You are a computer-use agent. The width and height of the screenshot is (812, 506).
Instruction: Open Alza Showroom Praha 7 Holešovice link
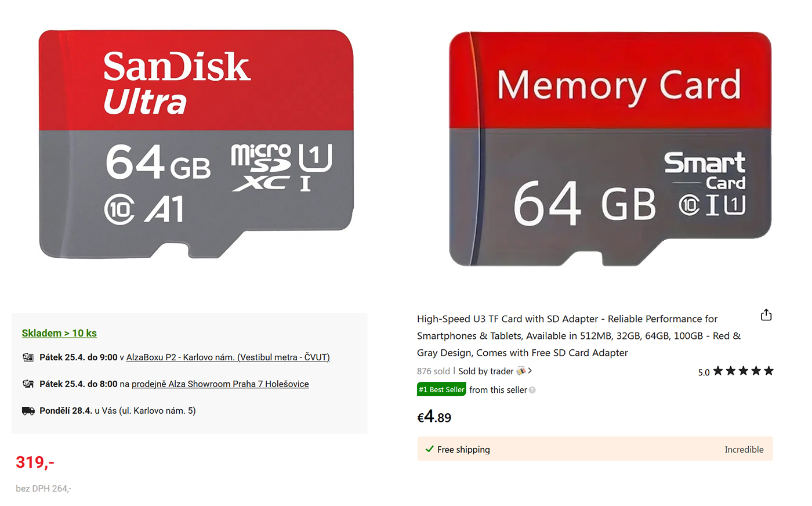pos(220,384)
